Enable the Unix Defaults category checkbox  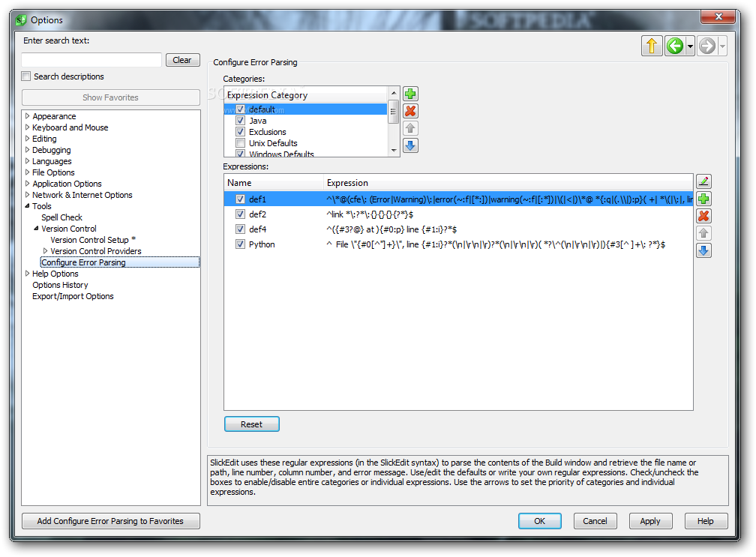point(240,142)
